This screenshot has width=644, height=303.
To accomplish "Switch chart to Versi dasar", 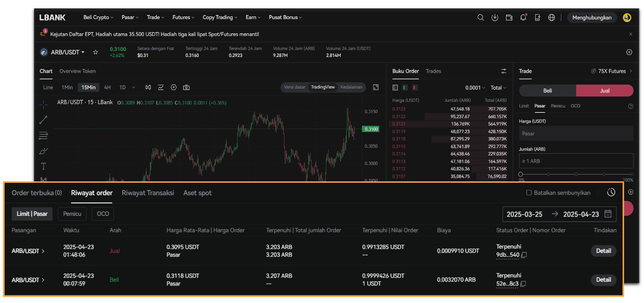I will (x=295, y=87).
